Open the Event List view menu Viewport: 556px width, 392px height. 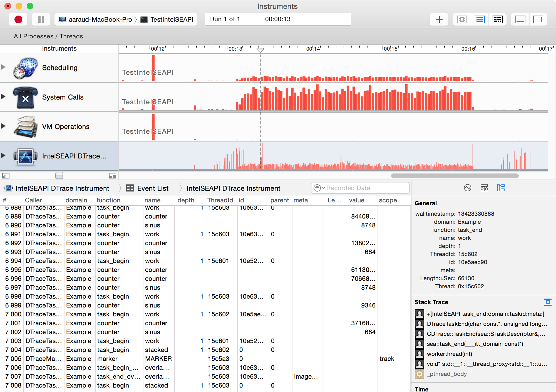[147, 188]
